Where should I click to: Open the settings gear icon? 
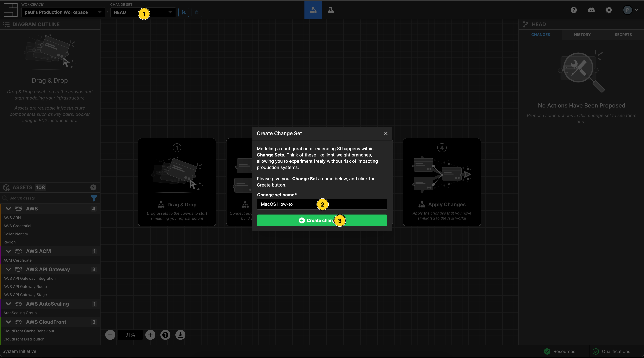click(x=609, y=10)
